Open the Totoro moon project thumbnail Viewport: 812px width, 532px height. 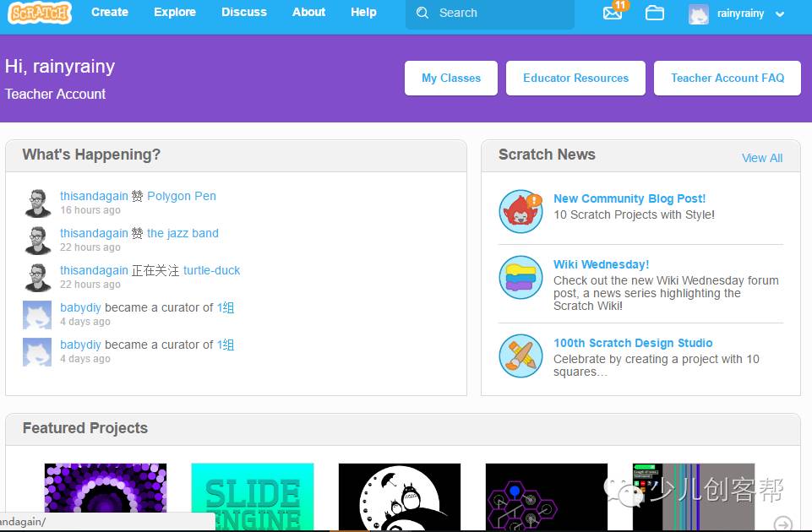(x=400, y=497)
